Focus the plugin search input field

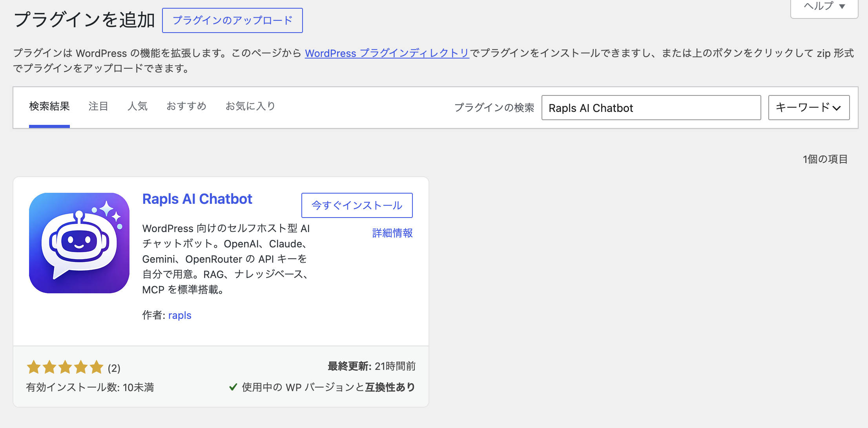click(x=651, y=108)
